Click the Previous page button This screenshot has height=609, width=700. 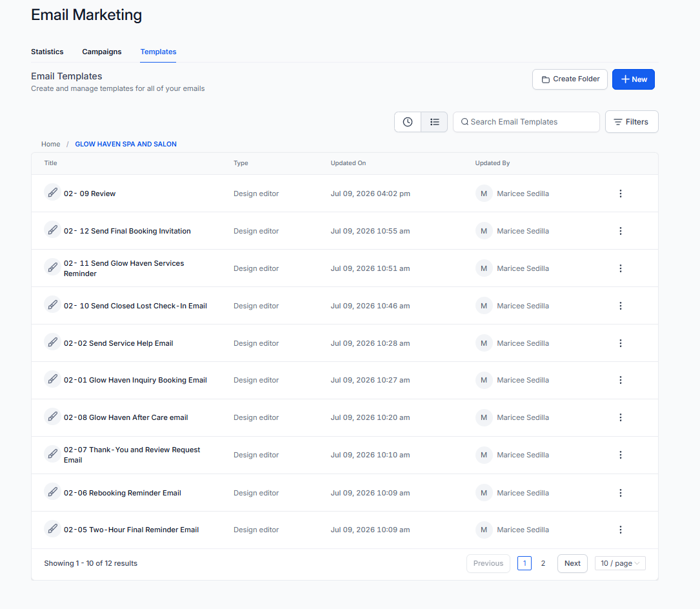pyautogui.click(x=488, y=563)
